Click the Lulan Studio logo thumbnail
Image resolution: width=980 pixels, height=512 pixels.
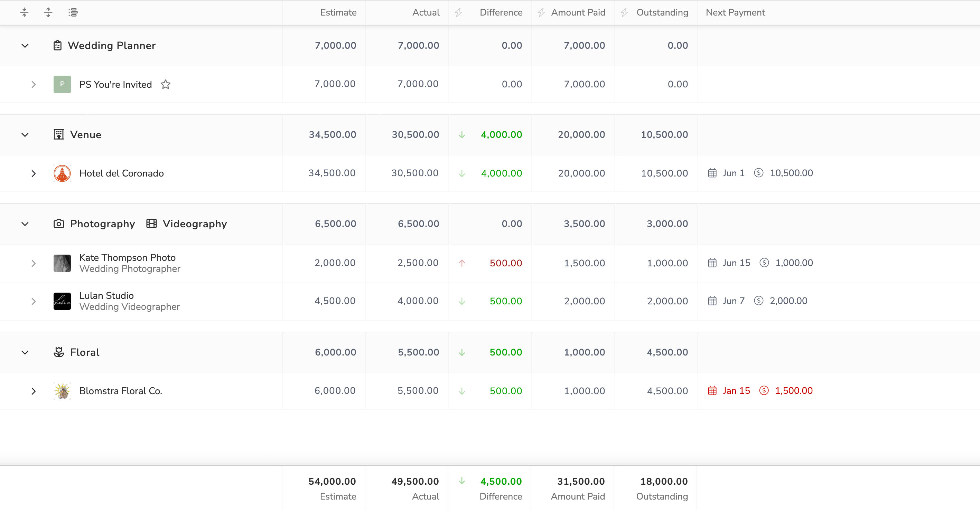[62, 301]
